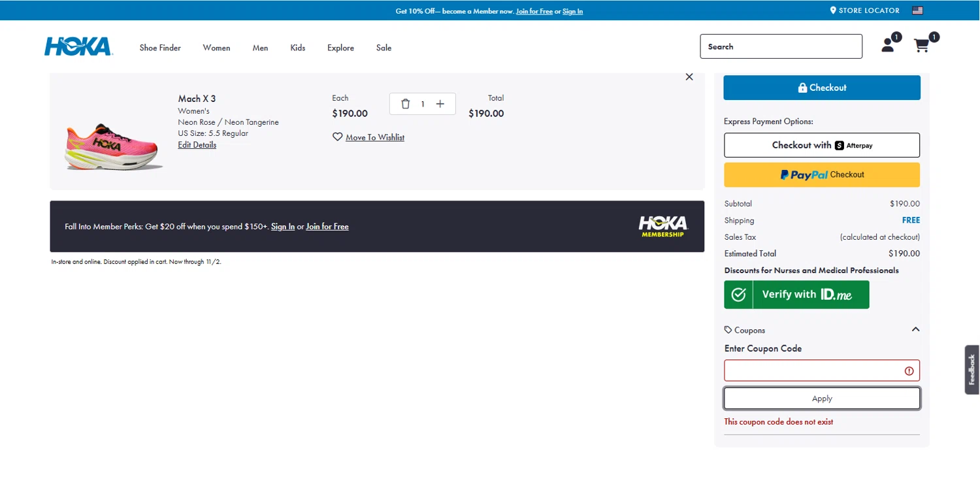Viewport: 980px width, 477px height.
Task: Click the Coupons tag label
Action: (745, 330)
